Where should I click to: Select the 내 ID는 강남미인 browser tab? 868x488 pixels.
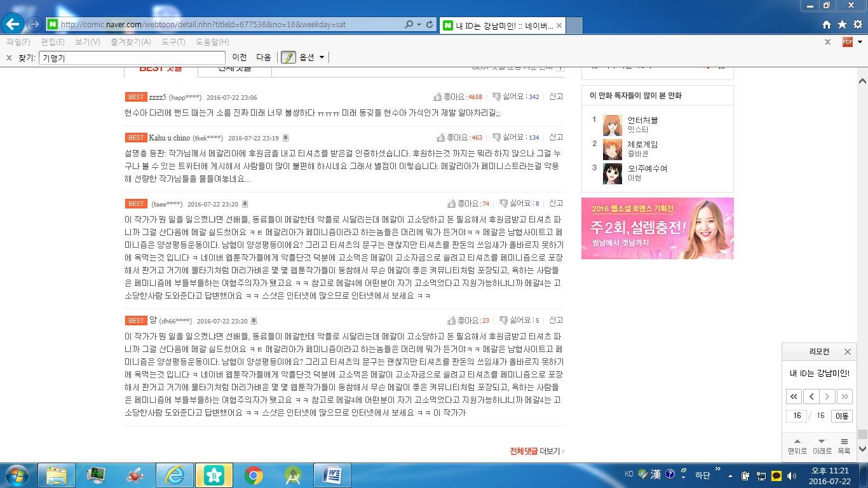pos(502,25)
